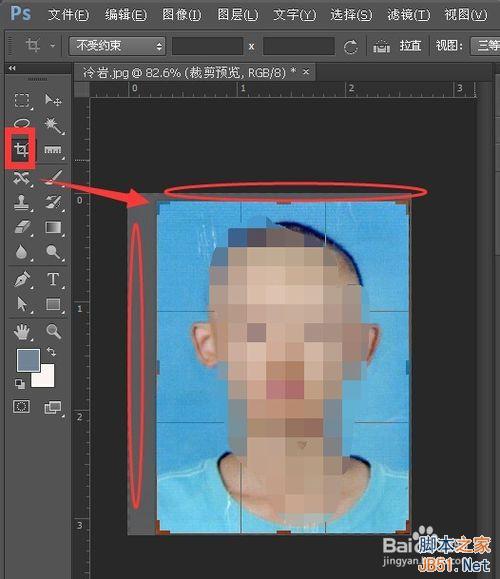Click the crop width input field
The image size is (500, 579).
coord(208,46)
